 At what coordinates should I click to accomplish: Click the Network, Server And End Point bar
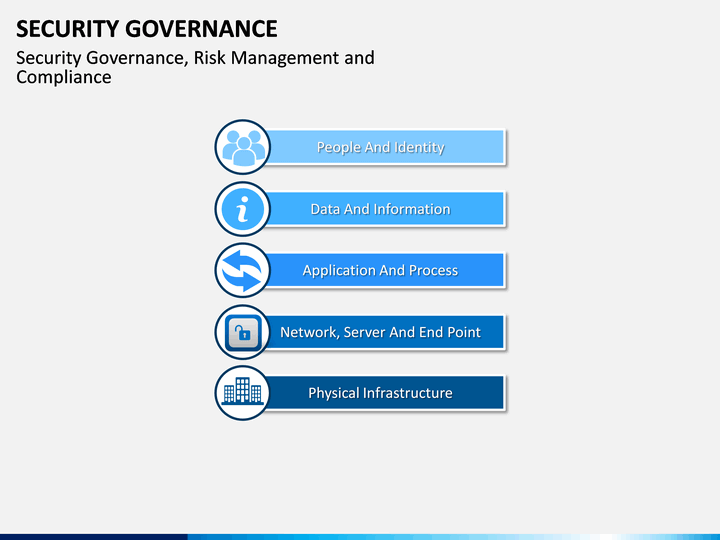385,332
